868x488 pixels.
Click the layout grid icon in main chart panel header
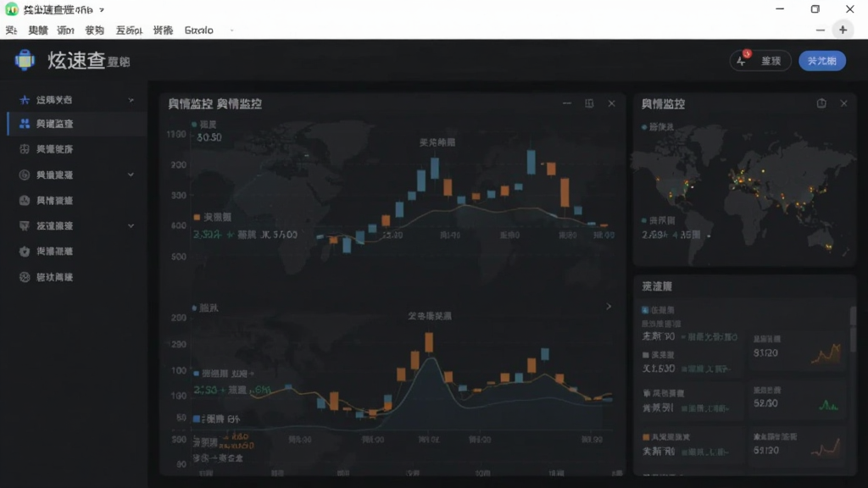589,103
